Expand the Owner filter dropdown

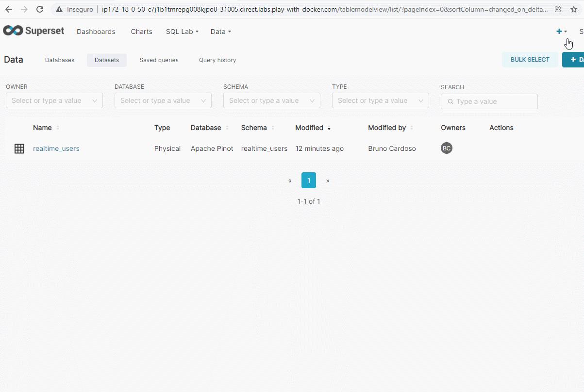tap(54, 100)
